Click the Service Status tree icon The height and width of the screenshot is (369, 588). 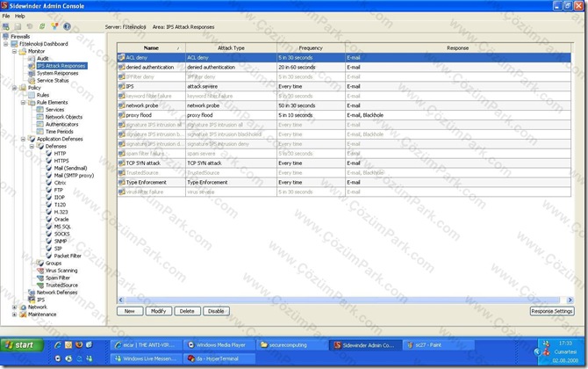click(32, 80)
